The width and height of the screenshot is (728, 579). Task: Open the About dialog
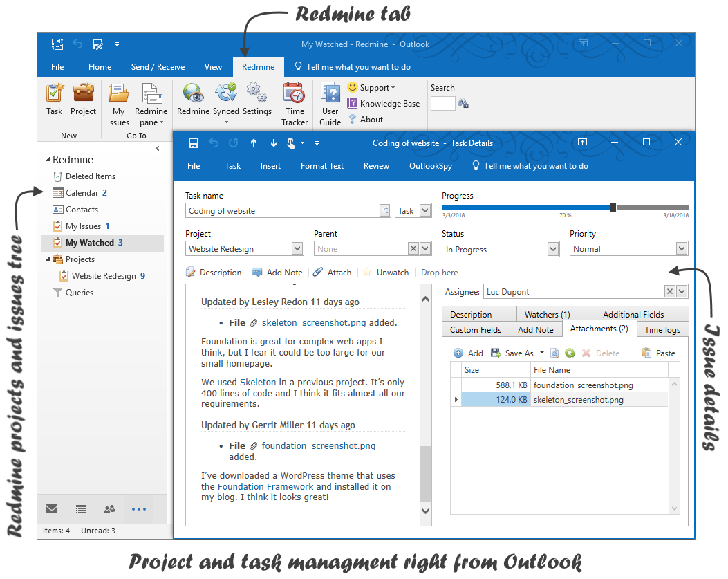(x=366, y=120)
